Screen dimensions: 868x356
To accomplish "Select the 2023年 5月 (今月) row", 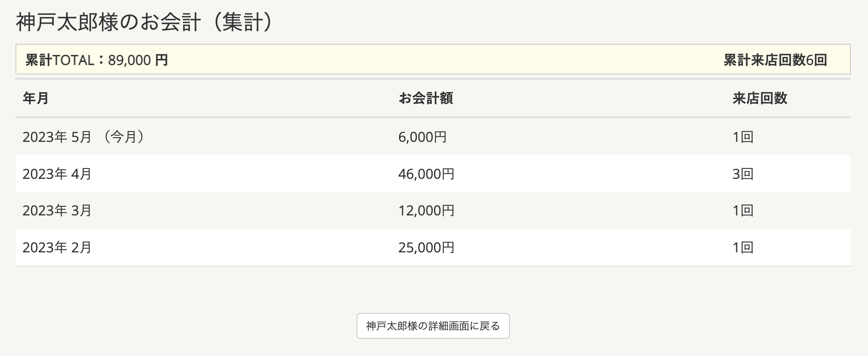I will pos(433,137).
